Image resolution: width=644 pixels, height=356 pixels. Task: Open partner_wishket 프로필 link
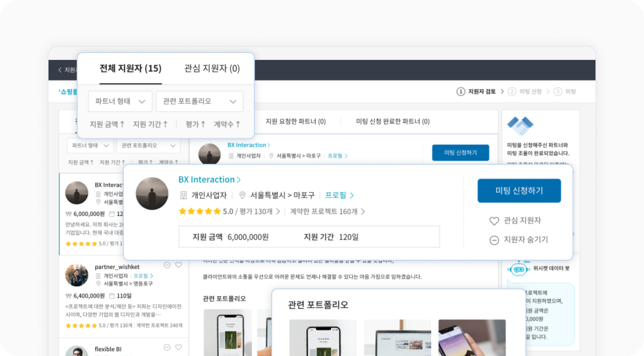(x=143, y=276)
